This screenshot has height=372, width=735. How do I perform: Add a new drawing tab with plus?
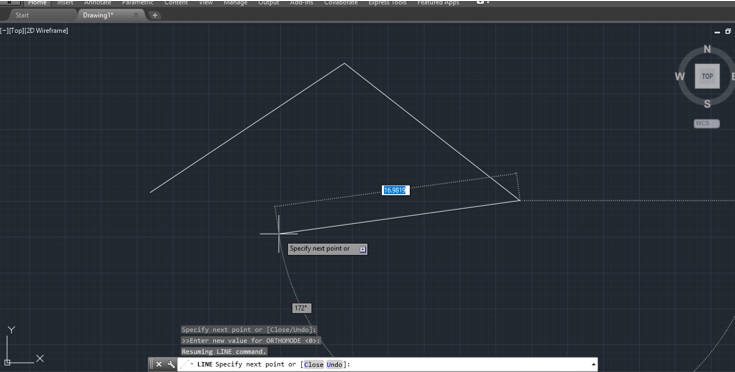click(x=154, y=15)
